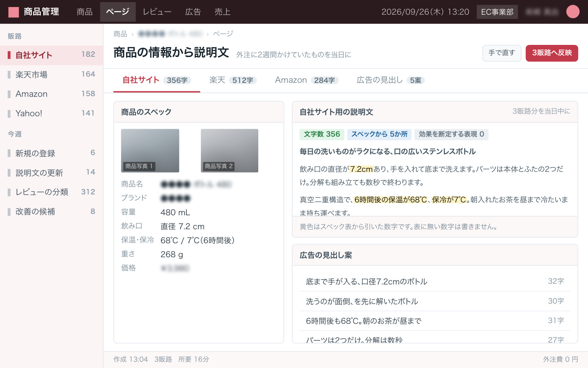
Task: Open 新規の登録 in the sidebar
Action: [x=51, y=153]
